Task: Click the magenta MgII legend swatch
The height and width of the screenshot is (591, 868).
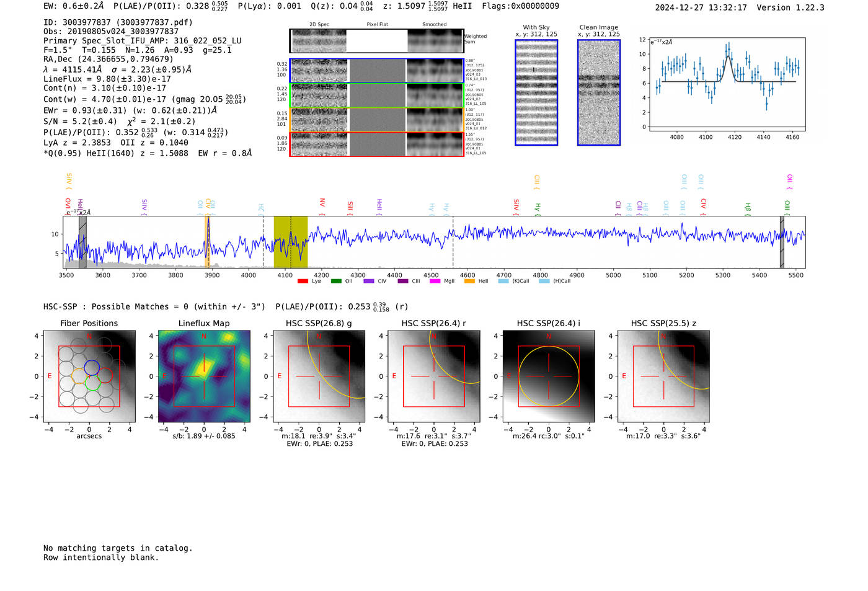Action: pyautogui.click(x=435, y=281)
